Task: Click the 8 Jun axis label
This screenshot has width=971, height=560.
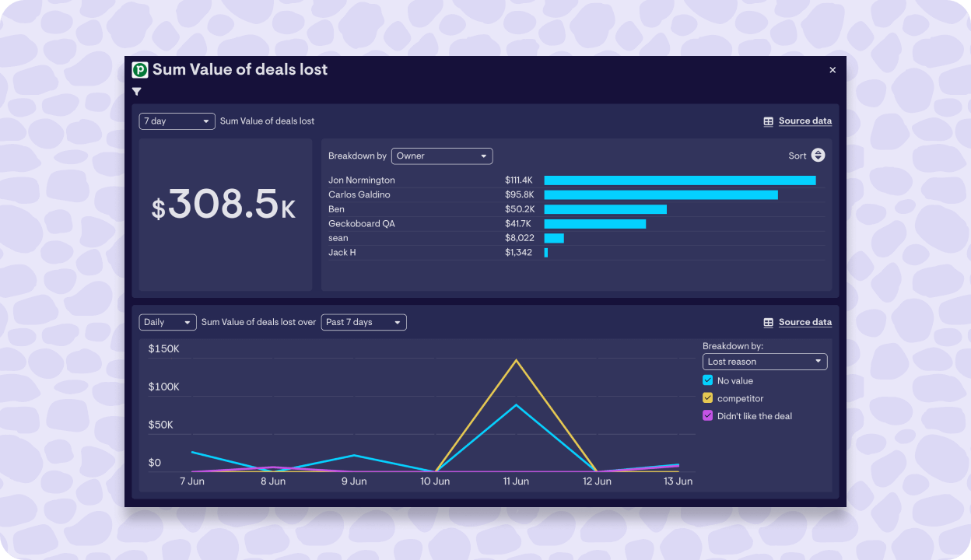Action: pos(273,481)
